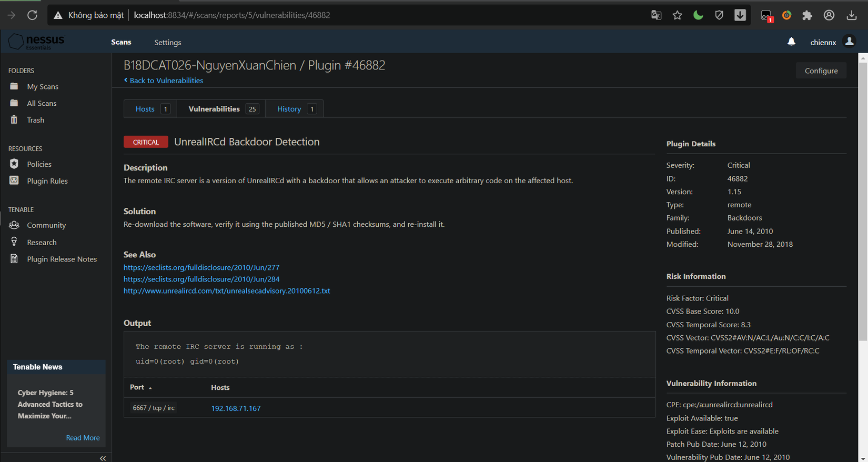Collapse the left sidebar

103,458
